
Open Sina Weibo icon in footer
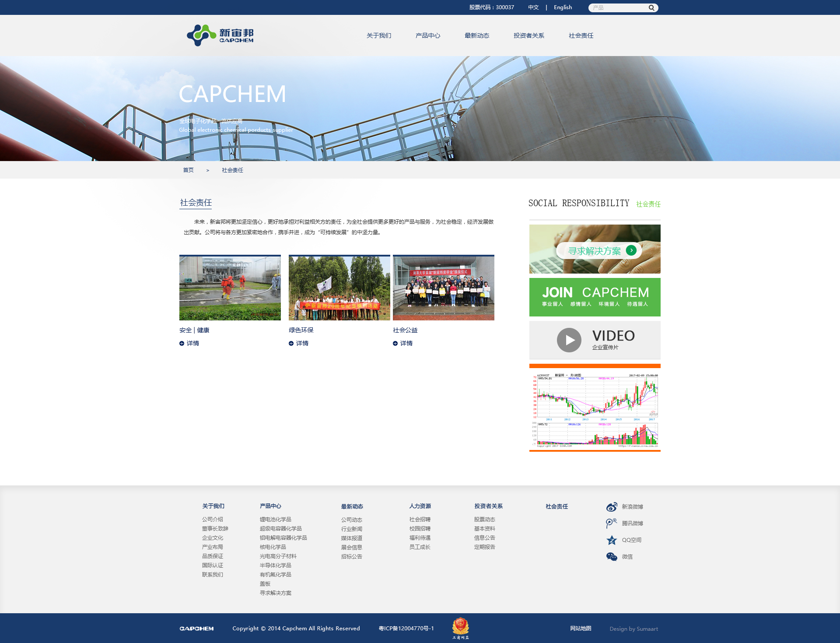tap(612, 507)
